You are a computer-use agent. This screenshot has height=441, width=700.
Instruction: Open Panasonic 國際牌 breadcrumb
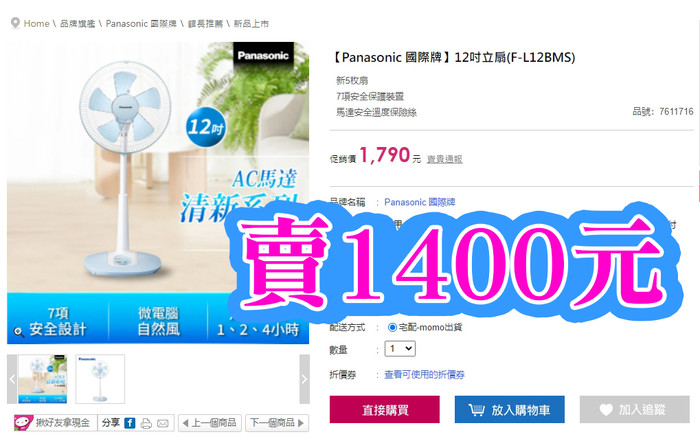tap(141, 24)
